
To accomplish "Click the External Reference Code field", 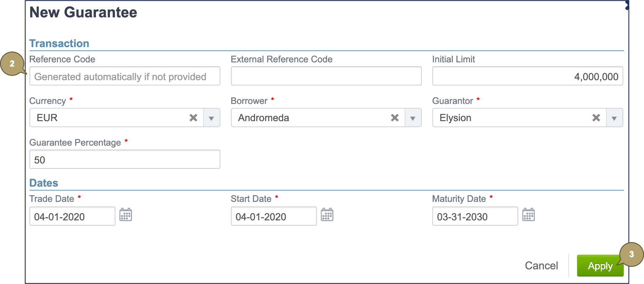I will [326, 76].
